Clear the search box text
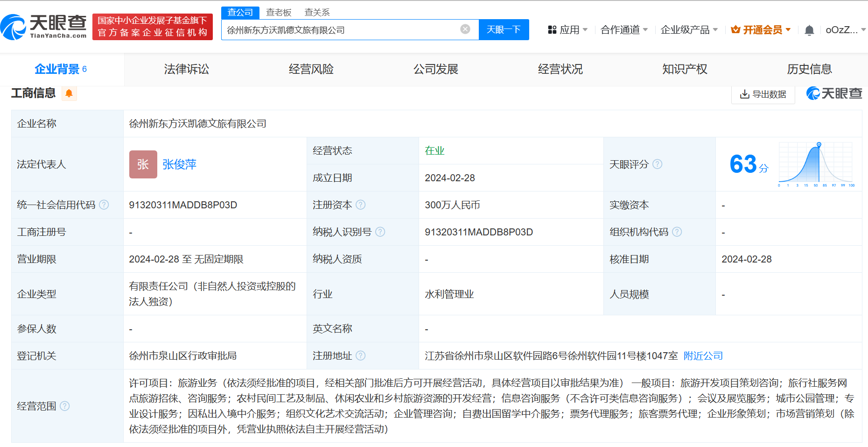The image size is (868, 447). coord(465,29)
